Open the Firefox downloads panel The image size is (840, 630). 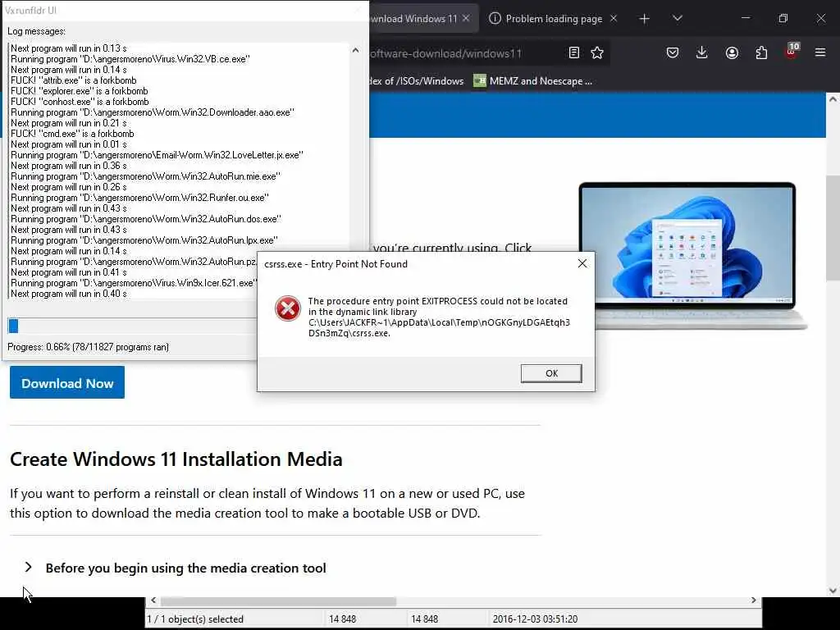(702, 52)
